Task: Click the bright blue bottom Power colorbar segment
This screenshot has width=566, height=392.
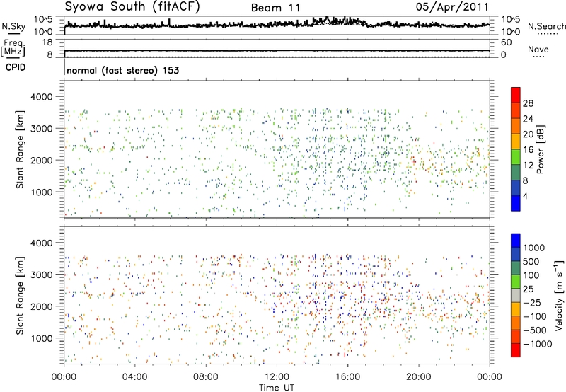Action: pos(516,203)
